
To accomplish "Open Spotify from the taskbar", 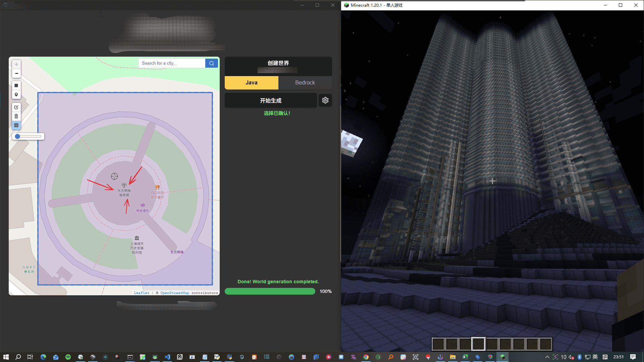I will coord(68,357).
